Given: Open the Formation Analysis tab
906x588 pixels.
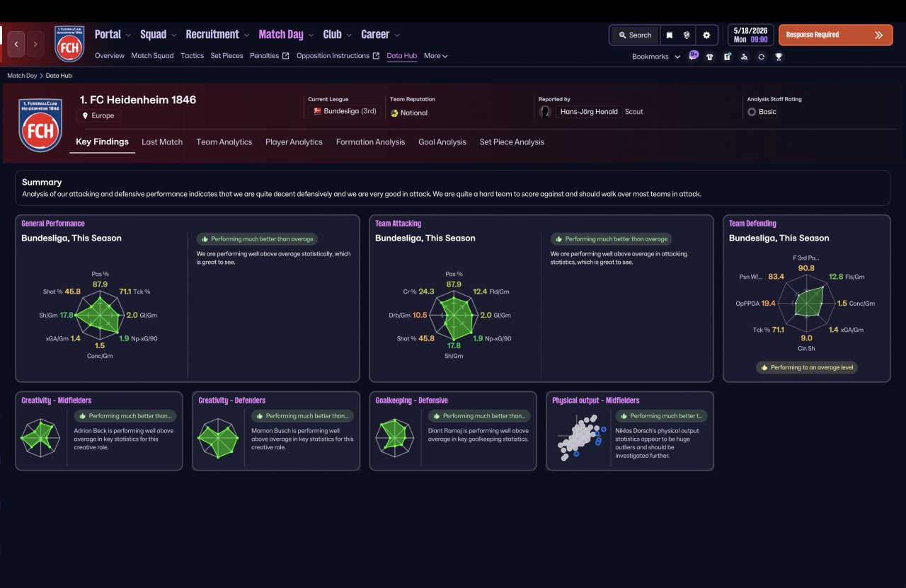Looking at the screenshot, I should 370,142.
